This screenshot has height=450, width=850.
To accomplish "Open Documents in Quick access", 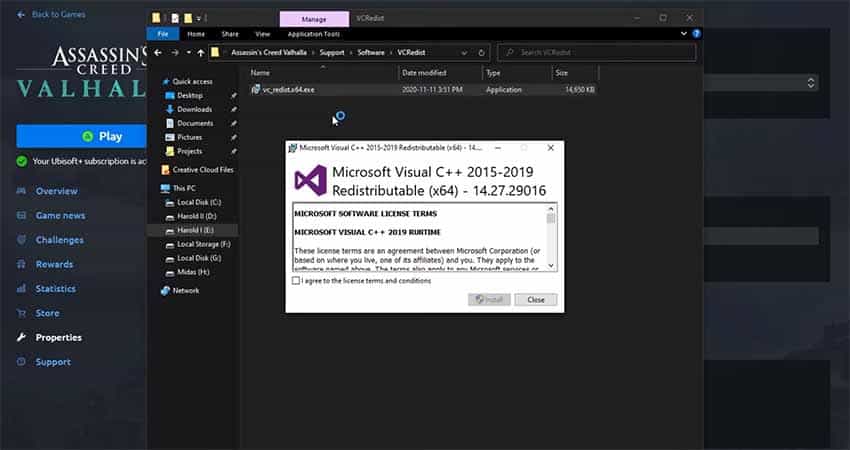I will click(x=195, y=124).
